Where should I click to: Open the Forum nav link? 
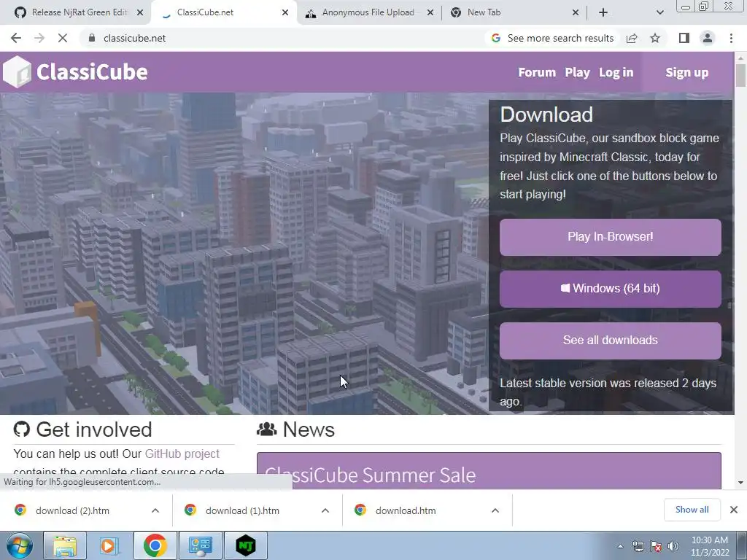coord(537,72)
